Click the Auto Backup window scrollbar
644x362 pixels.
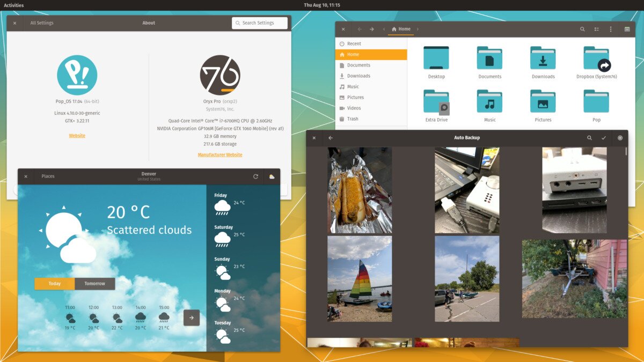coord(626,152)
